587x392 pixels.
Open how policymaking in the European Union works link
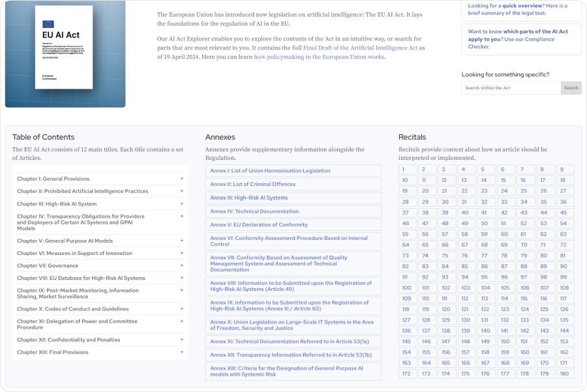[319, 57]
